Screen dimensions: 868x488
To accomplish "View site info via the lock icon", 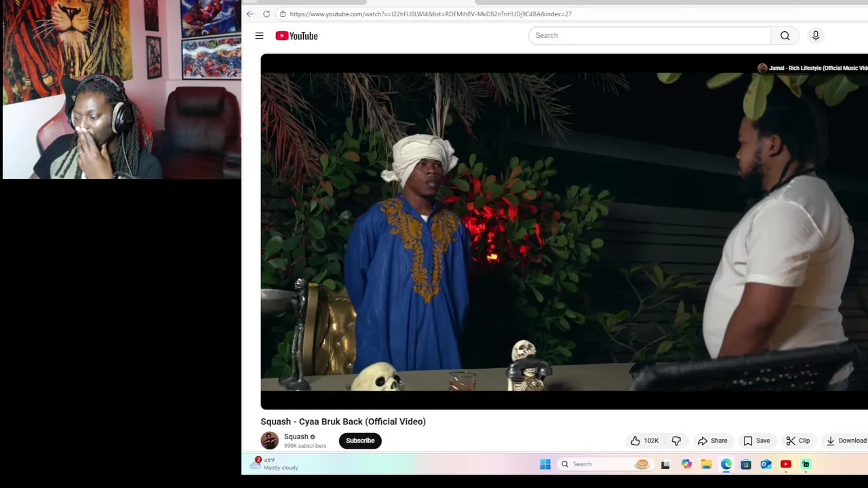I will (x=282, y=14).
